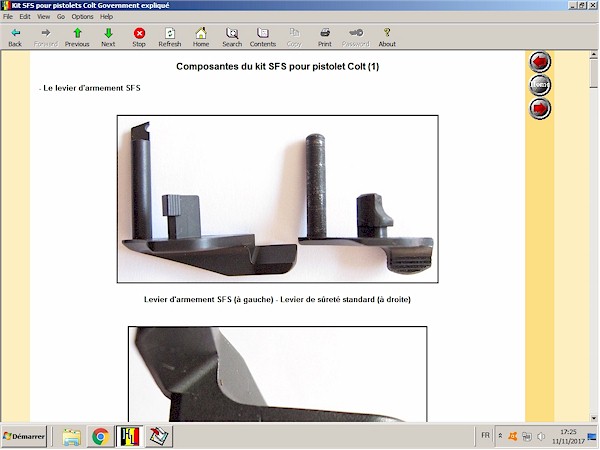Open the View menu
The height and width of the screenshot is (450, 600).
(43, 16)
